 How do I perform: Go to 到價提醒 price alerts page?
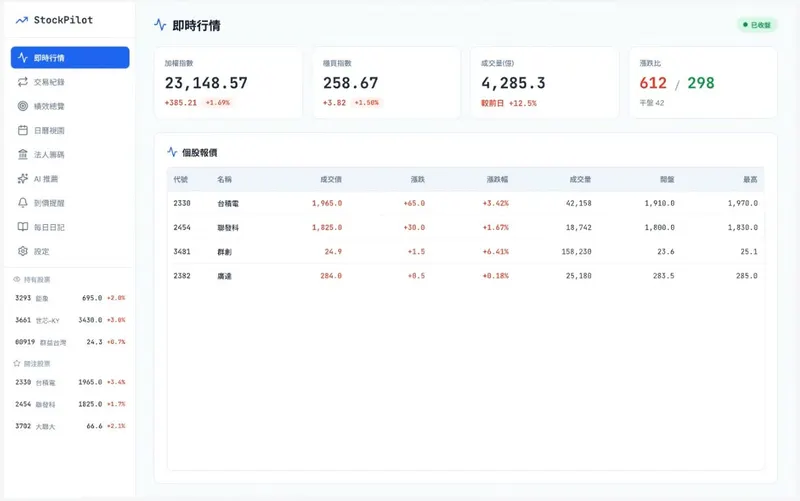[70, 203]
